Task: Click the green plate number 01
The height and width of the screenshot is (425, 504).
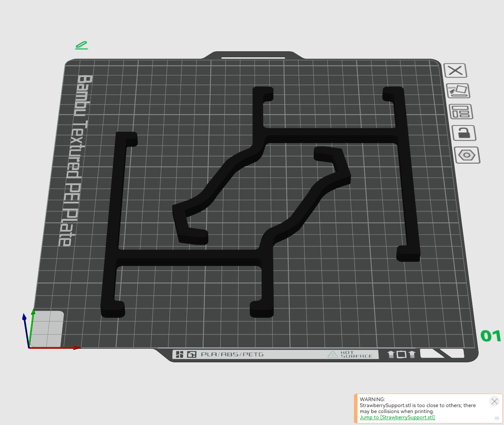Action: point(491,336)
